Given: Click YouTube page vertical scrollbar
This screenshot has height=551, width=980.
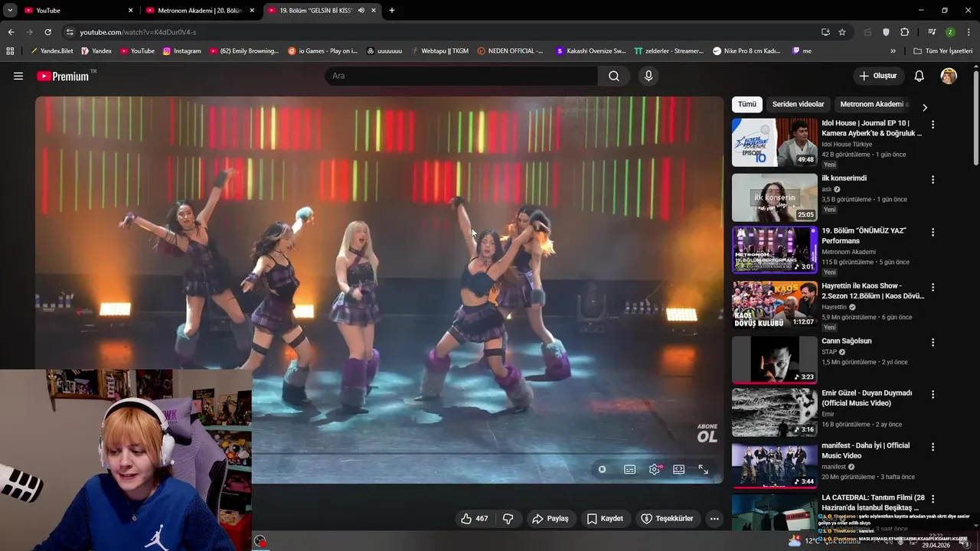Looking at the screenshot, I should tap(975, 119).
